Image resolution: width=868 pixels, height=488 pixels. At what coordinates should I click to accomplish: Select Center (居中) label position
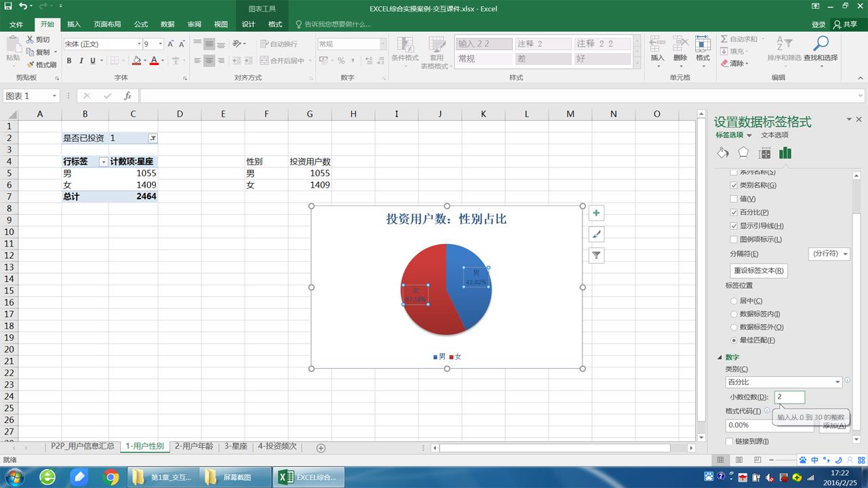(734, 301)
